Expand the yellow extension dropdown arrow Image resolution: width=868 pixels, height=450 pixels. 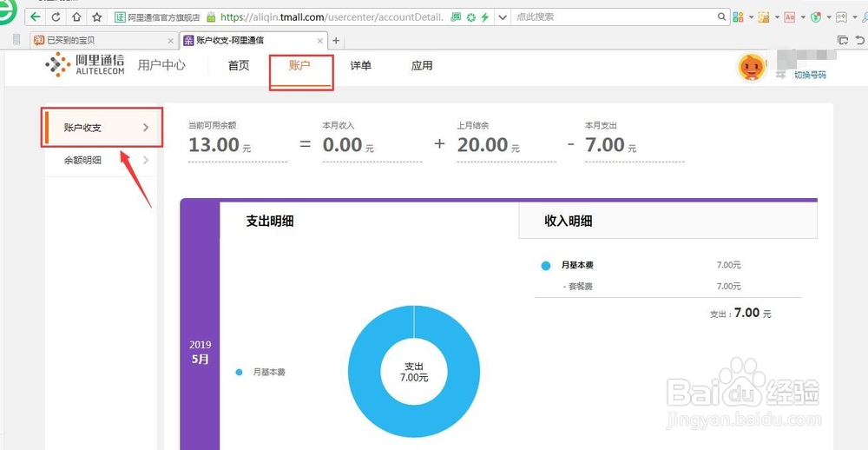coord(777,17)
